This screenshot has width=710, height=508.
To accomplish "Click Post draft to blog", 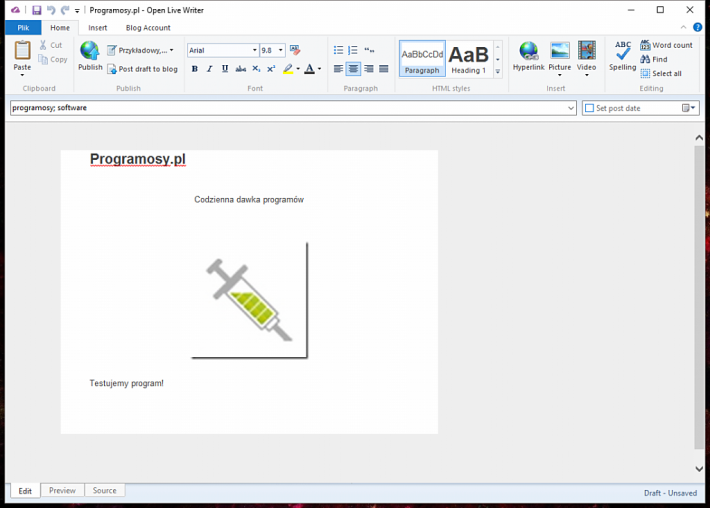I will pos(143,69).
